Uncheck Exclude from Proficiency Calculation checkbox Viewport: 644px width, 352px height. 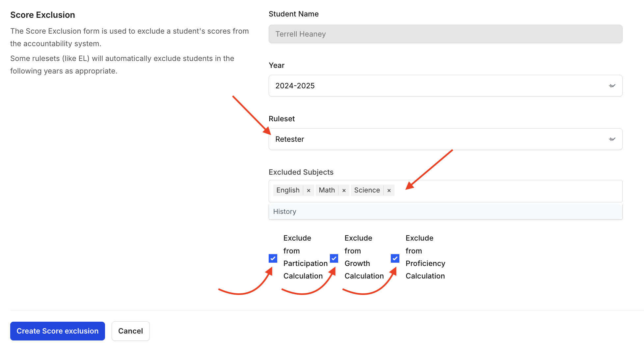point(395,258)
